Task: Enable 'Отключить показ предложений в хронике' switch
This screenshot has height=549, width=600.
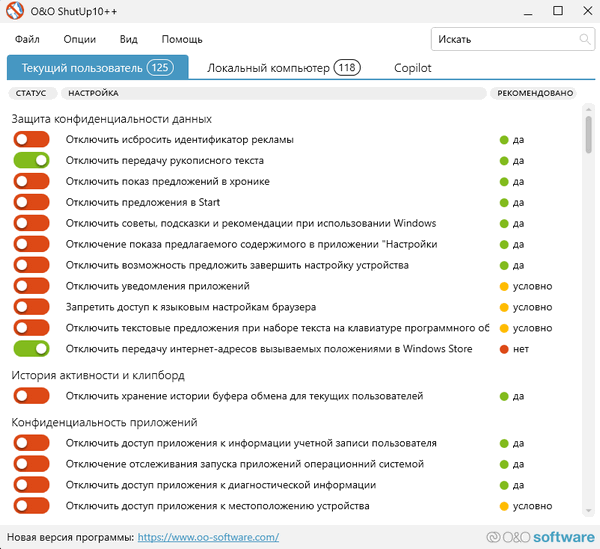Action: pyautogui.click(x=31, y=181)
